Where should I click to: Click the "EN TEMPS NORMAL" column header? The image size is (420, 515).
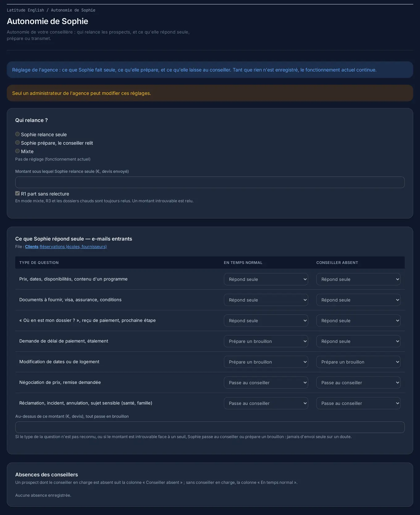click(x=243, y=263)
